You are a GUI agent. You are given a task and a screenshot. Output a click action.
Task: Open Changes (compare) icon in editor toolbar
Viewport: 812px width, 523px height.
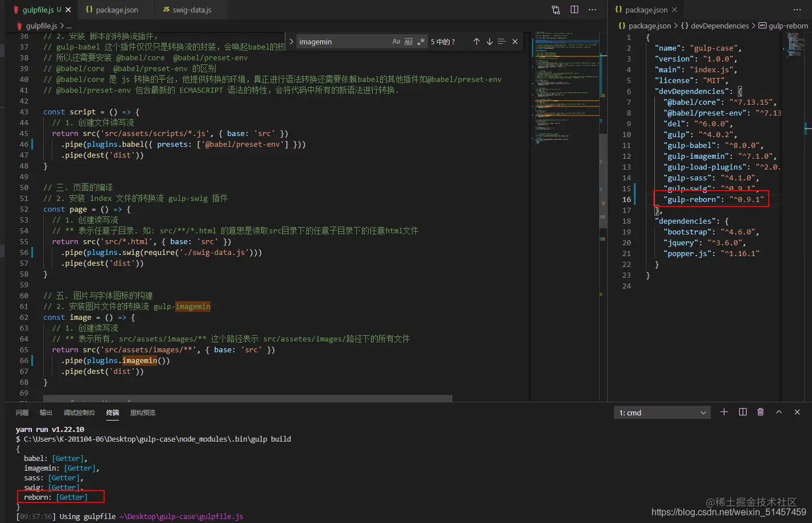pos(556,10)
